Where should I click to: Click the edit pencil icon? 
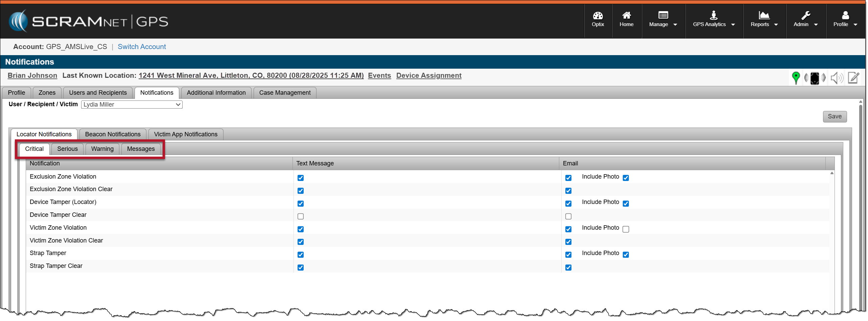tap(853, 78)
